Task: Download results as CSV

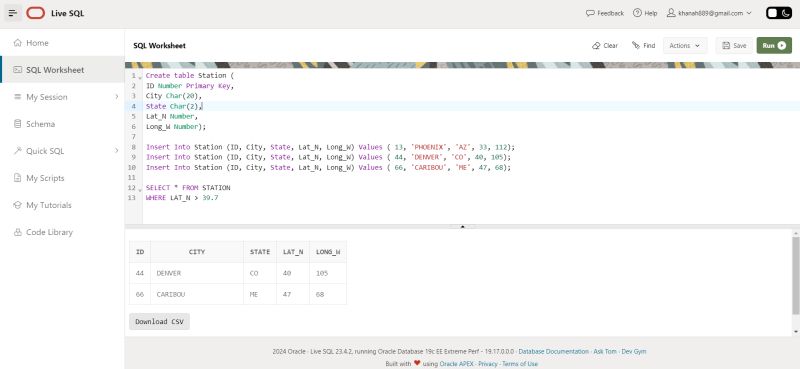Action: tap(159, 322)
